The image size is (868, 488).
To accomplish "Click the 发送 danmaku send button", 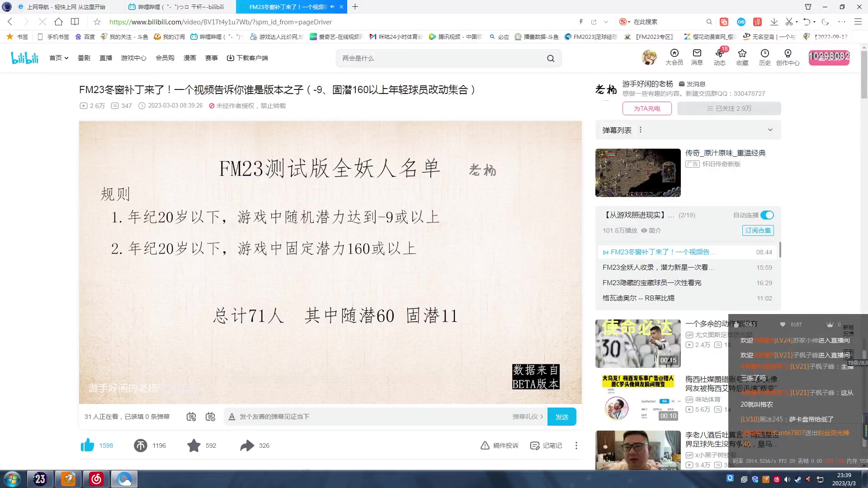I will pos(561,417).
